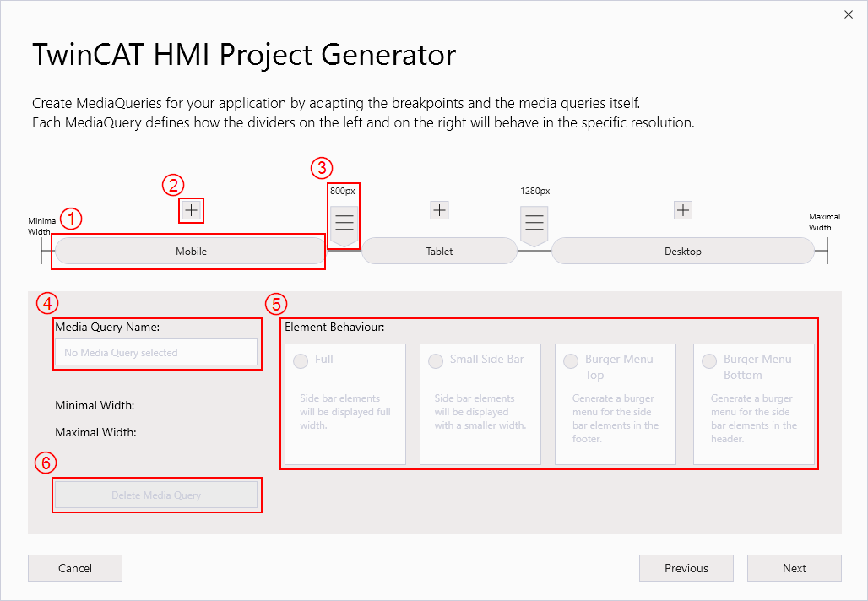Choose the Small Side Bar radio
Image resolution: width=868 pixels, height=601 pixels.
436,361
